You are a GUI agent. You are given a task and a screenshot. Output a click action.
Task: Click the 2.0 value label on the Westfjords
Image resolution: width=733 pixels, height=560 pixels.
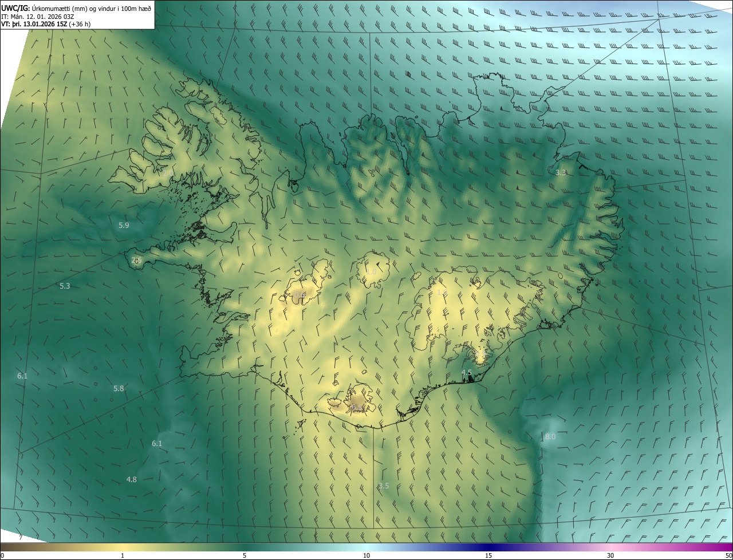tap(168, 172)
